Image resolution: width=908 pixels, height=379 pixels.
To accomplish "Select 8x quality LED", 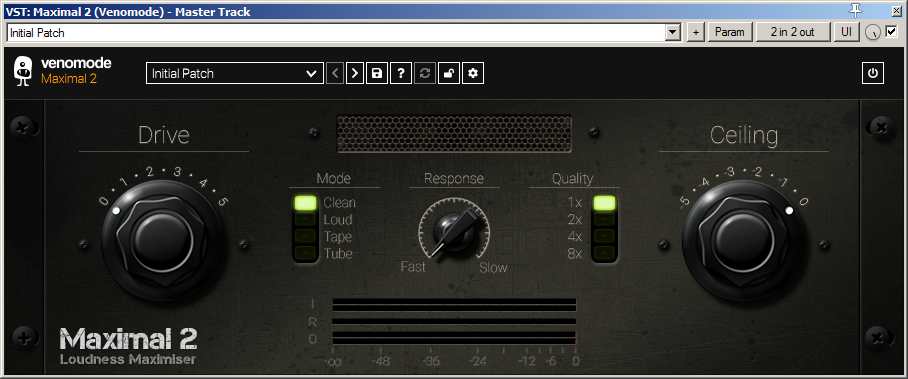I will [x=605, y=253].
